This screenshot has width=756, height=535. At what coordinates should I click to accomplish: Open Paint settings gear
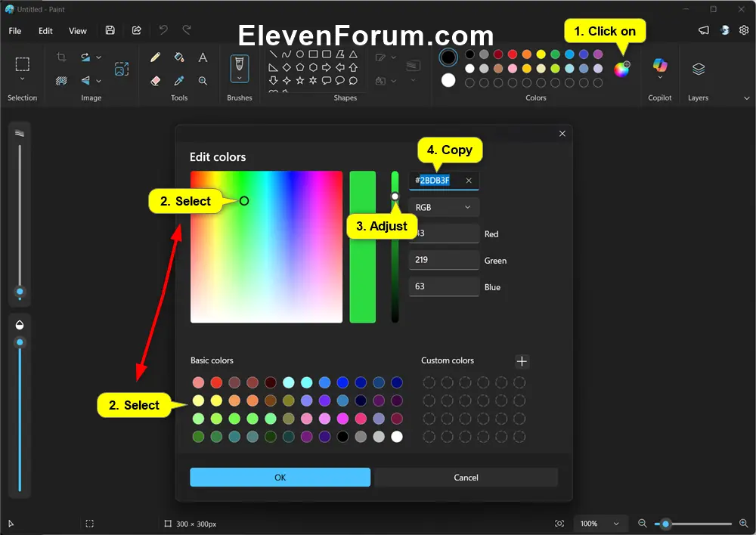coord(744,30)
